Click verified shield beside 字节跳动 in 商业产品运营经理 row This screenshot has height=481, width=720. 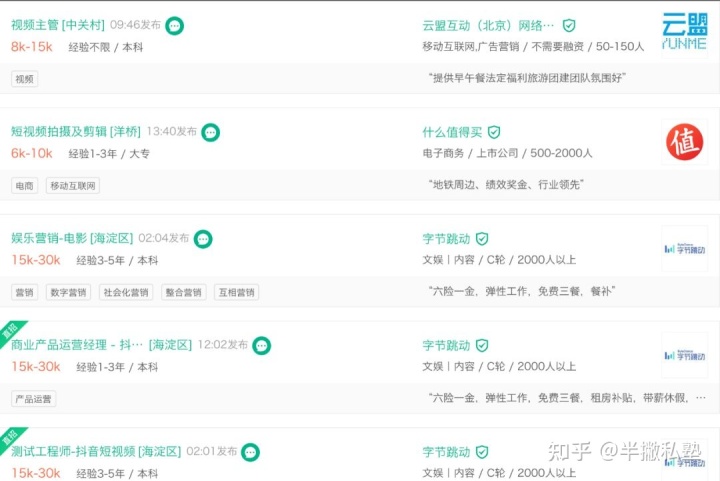482,346
